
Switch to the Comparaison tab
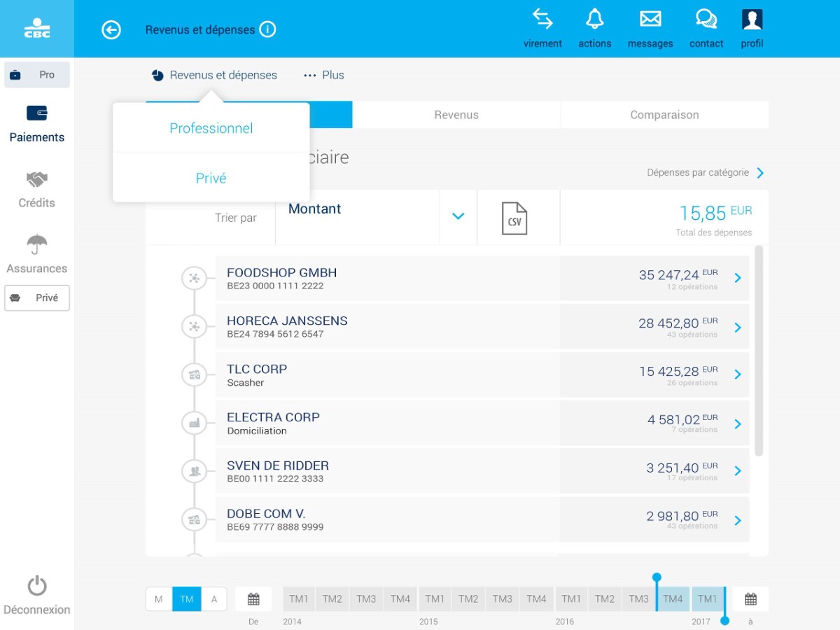click(x=664, y=115)
